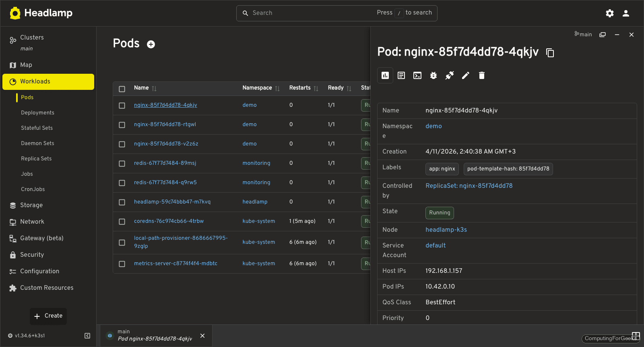Screen dimensions: 644x347
Task: Click the Create button
Action: click(48, 316)
